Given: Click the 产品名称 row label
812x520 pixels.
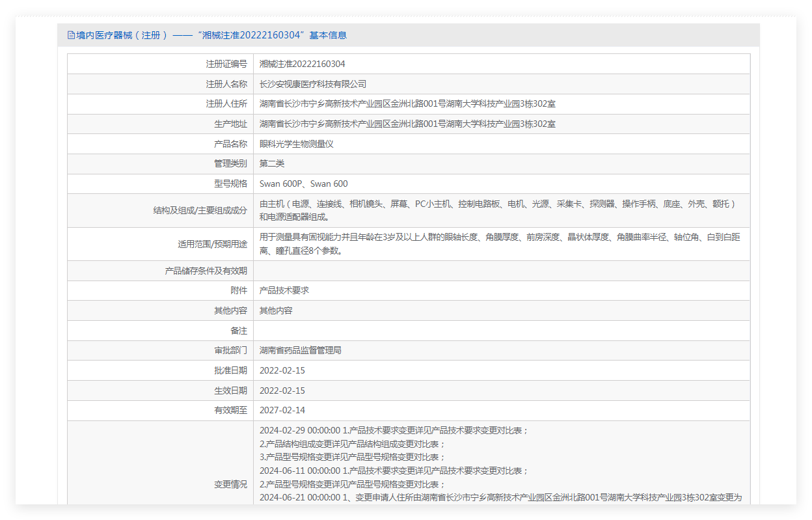Looking at the screenshot, I should tap(230, 144).
